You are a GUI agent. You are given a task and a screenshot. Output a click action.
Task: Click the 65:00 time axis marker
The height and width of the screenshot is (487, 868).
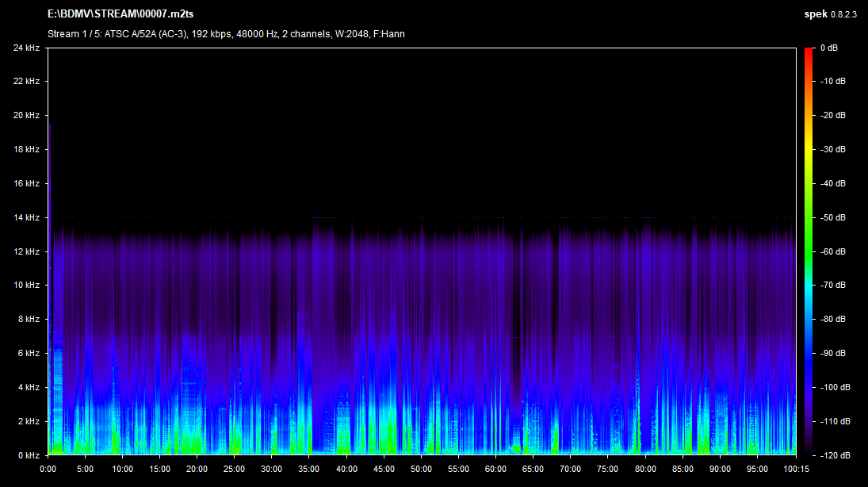coord(533,469)
